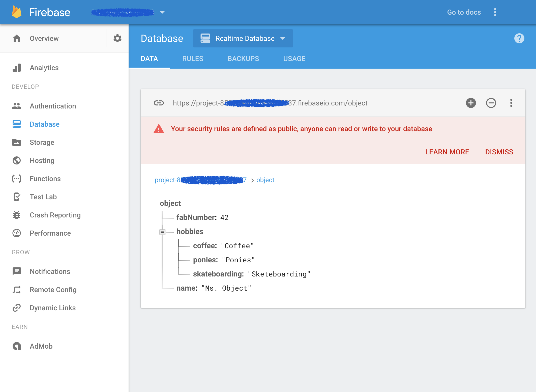Open AdMob in the sidebar
This screenshot has width=536, height=392.
(41, 346)
